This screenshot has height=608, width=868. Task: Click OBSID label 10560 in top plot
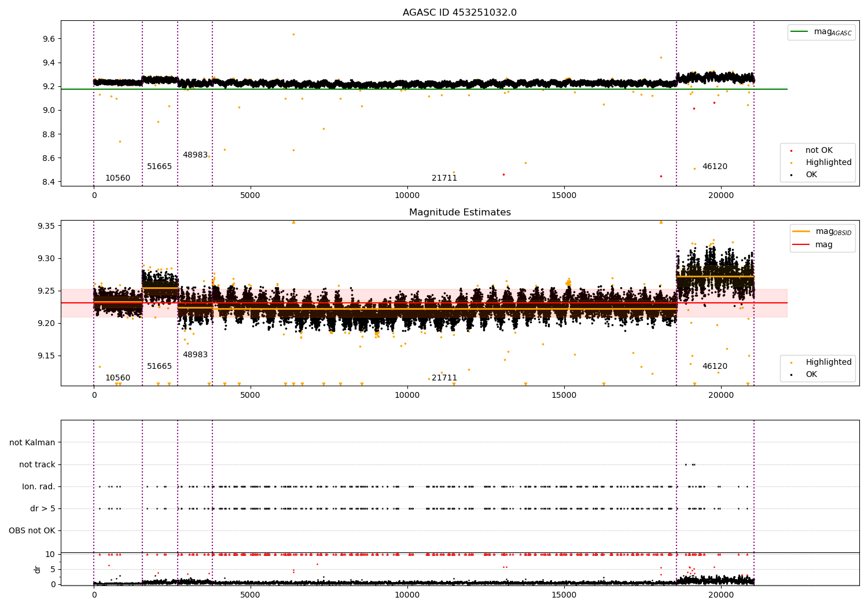tap(117, 178)
